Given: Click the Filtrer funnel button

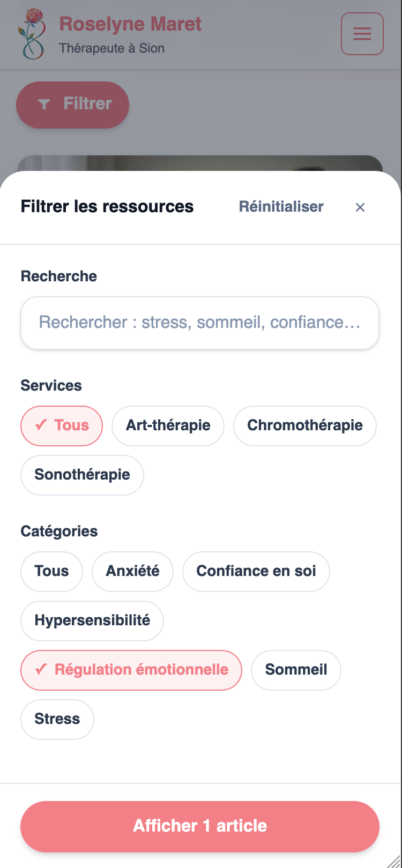Looking at the screenshot, I should pos(73,104).
